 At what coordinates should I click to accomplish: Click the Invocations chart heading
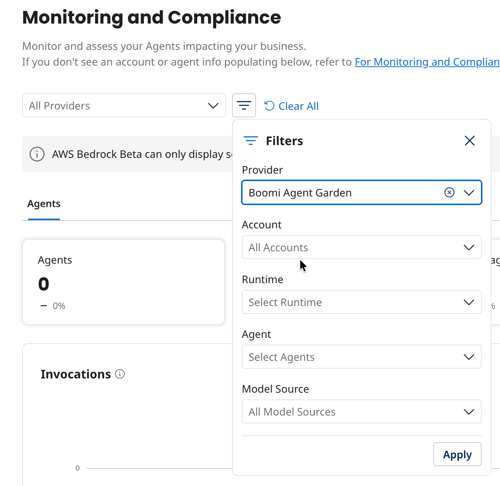(76, 374)
